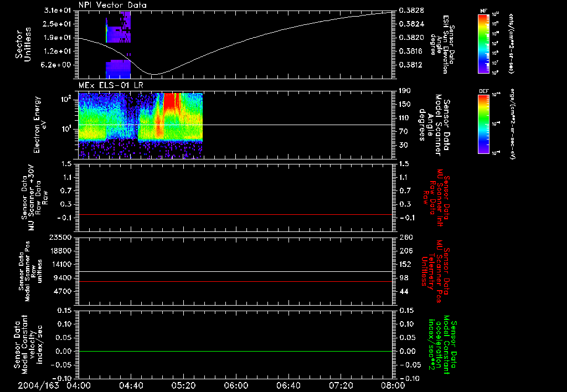This screenshot has height=392, width=567.
Task: Click the red 'MU Scanner Inh Raw Data' axis title
Action: [x=437, y=198]
